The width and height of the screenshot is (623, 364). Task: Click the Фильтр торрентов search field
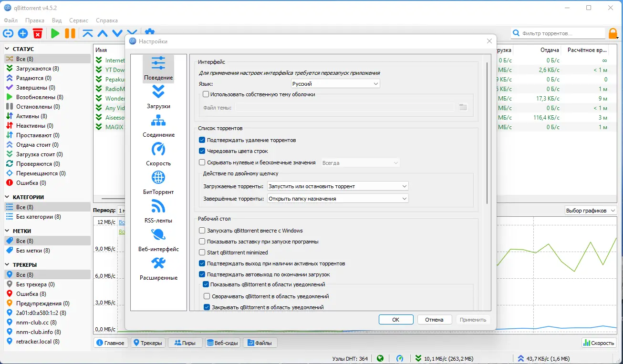pos(558,33)
